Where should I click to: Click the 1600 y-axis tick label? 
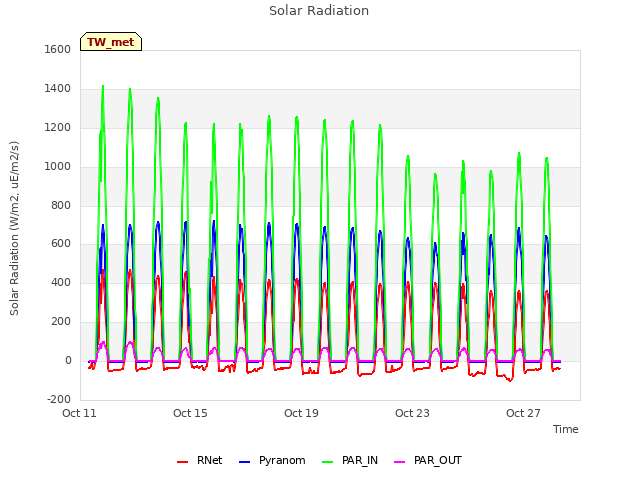click(x=58, y=49)
